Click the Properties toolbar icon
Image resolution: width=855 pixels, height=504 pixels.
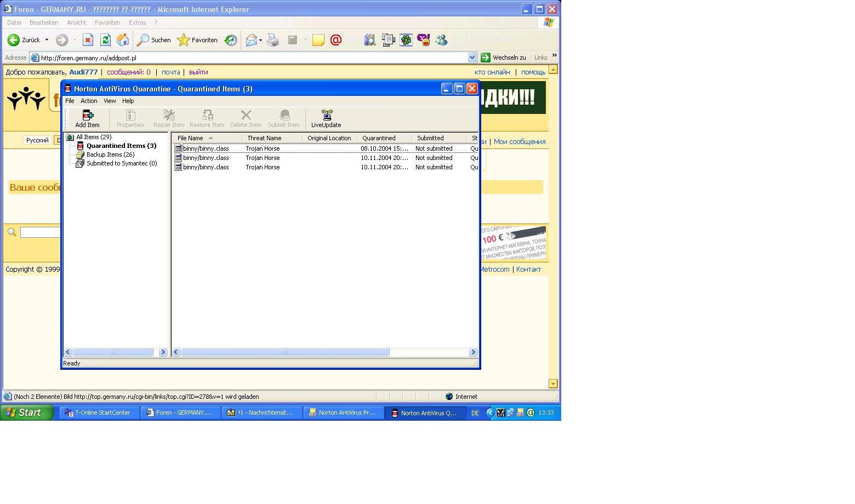pyautogui.click(x=130, y=118)
